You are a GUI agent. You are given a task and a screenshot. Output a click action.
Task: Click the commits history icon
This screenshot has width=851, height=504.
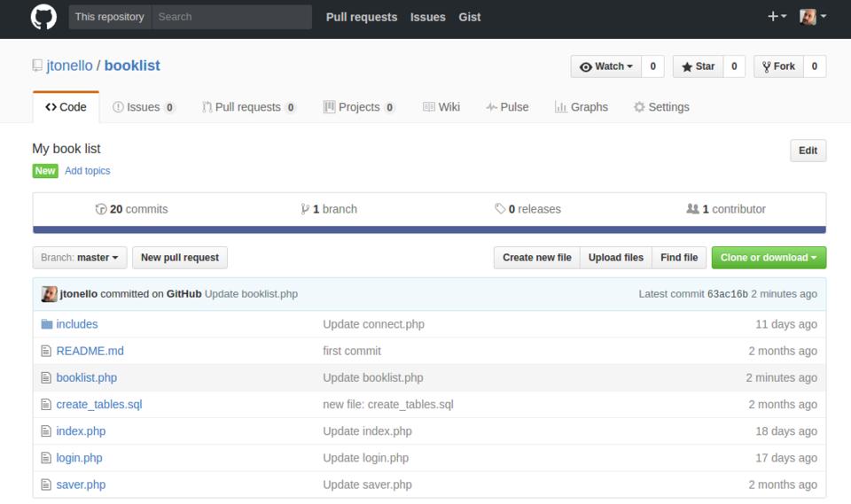pos(101,209)
